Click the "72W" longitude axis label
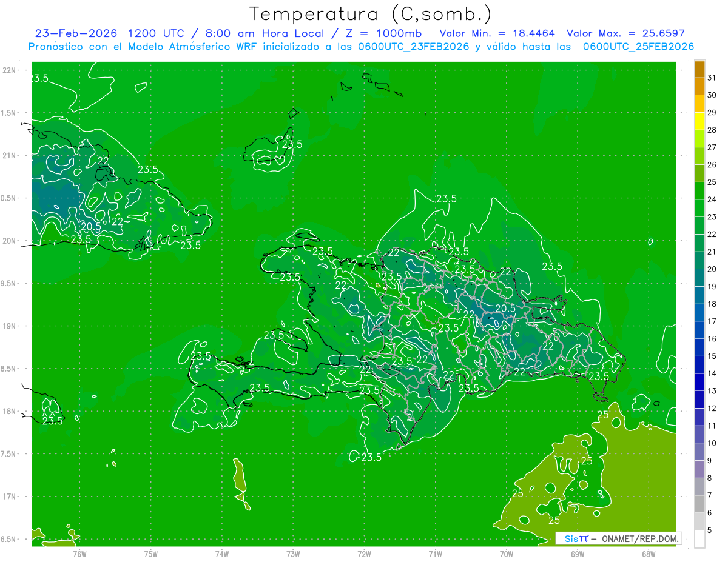728x562 pixels. click(364, 554)
